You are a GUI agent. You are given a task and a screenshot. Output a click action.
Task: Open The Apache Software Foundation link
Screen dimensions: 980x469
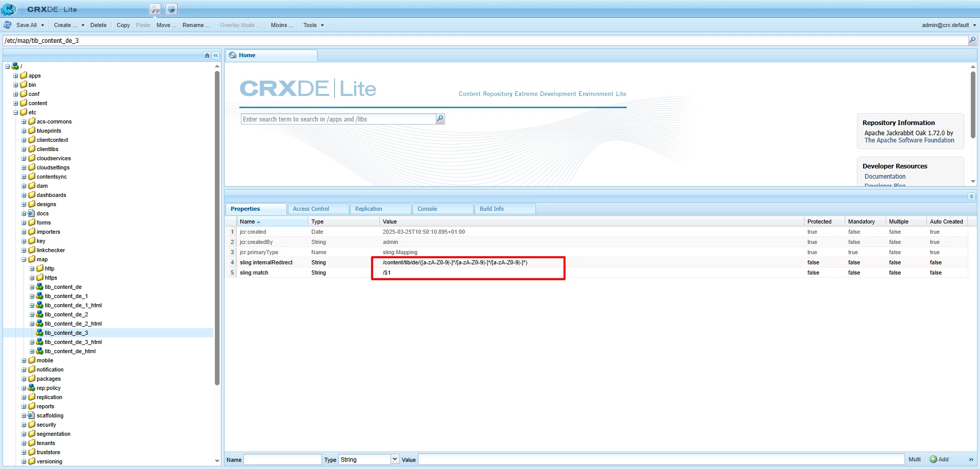tap(909, 140)
